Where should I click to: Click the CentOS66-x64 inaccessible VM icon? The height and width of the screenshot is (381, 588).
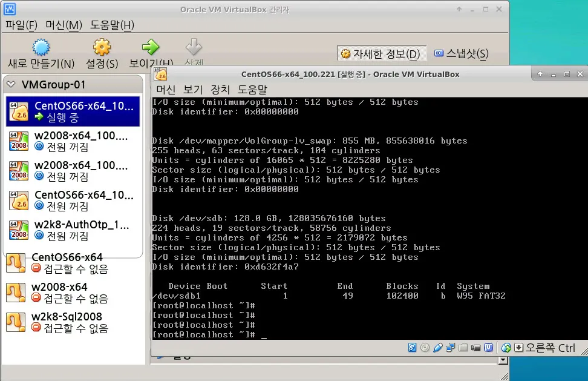point(16,263)
